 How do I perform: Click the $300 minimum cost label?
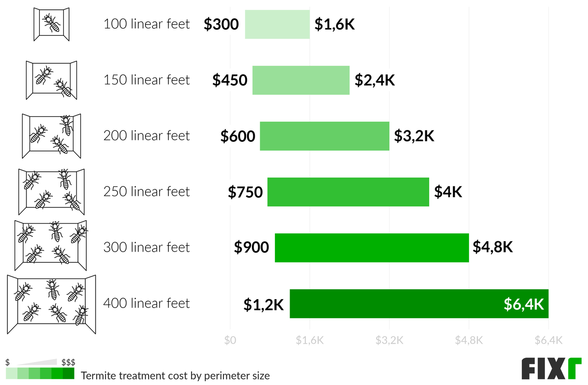click(x=221, y=25)
